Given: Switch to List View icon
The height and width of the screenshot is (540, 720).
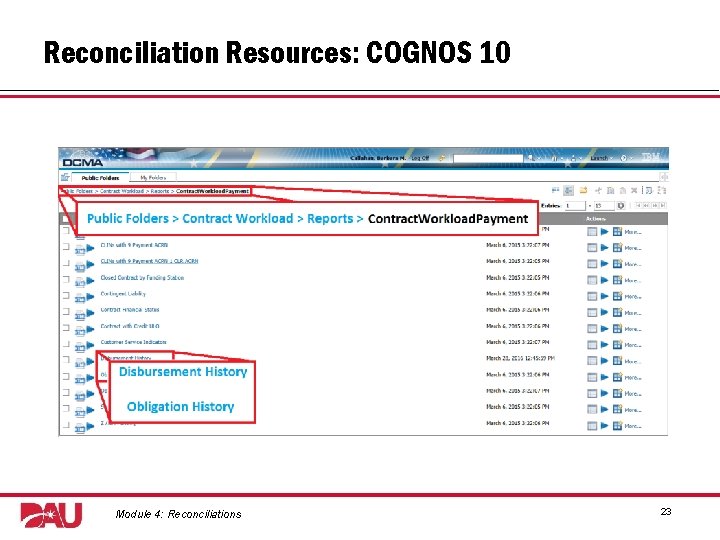Looking at the screenshot, I should 556,190.
